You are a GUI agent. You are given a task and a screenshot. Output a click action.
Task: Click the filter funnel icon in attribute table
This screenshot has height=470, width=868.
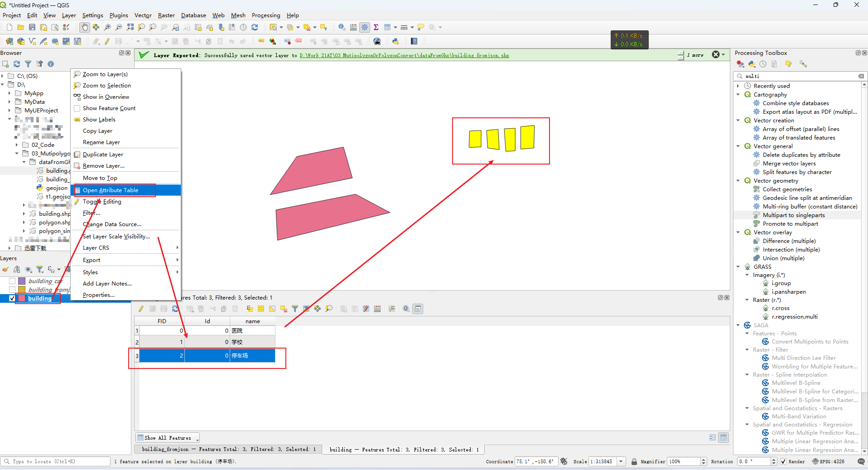(x=295, y=309)
